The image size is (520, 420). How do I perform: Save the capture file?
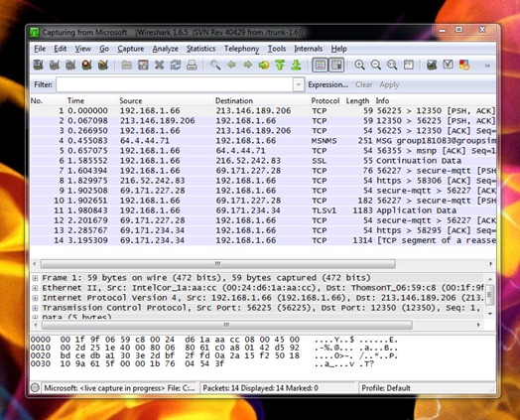pyautogui.click(x=143, y=65)
